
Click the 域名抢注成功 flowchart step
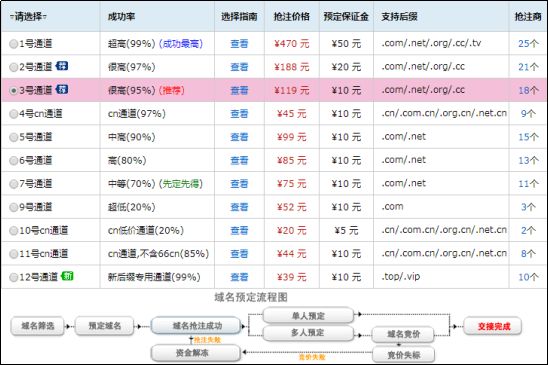tap(197, 326)
